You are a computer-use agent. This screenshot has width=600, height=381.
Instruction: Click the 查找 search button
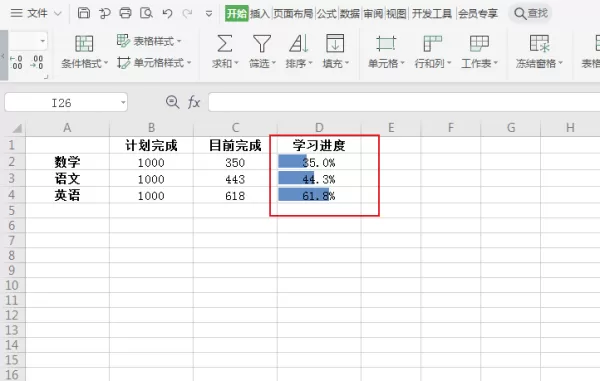point(530,13)
